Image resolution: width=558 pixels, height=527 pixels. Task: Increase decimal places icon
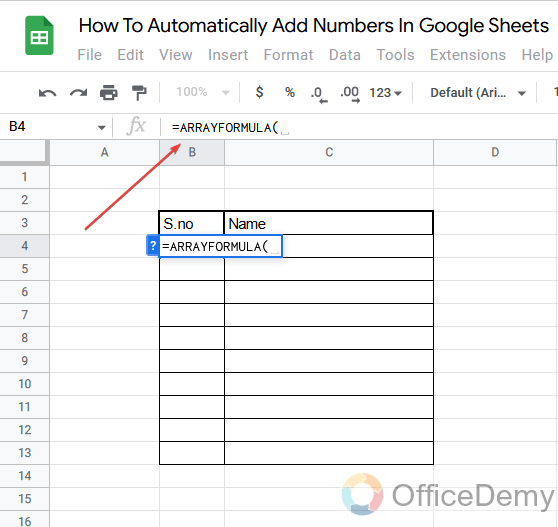pos(350,94)
